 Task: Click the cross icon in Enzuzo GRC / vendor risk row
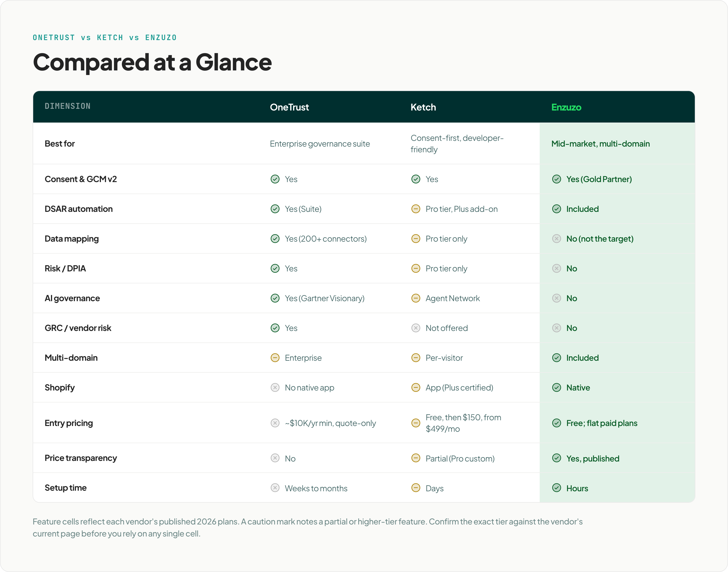557,328
